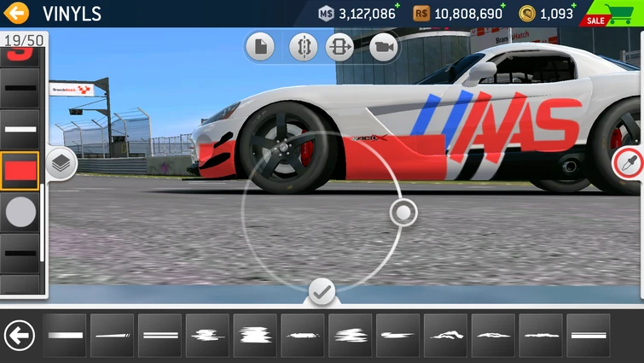Open the shop sale cart
Image resolution: width=644 pixels, height=363 pixels.
pos(612,14)
